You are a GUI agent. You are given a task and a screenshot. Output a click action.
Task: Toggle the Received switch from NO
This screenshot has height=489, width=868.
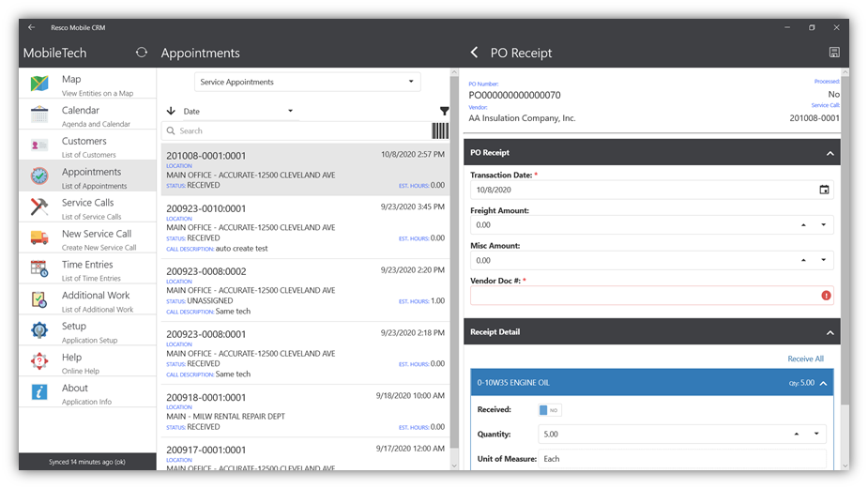coord(549,410)
